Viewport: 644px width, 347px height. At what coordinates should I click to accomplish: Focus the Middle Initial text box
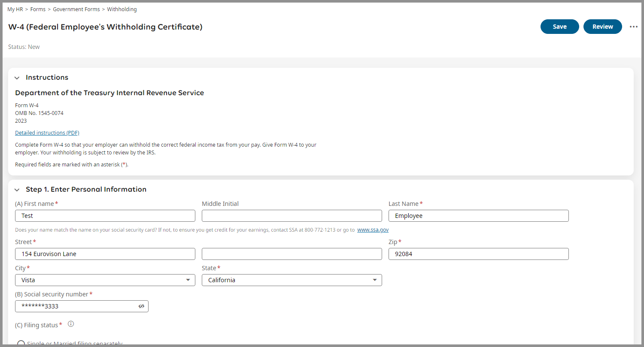292,216
